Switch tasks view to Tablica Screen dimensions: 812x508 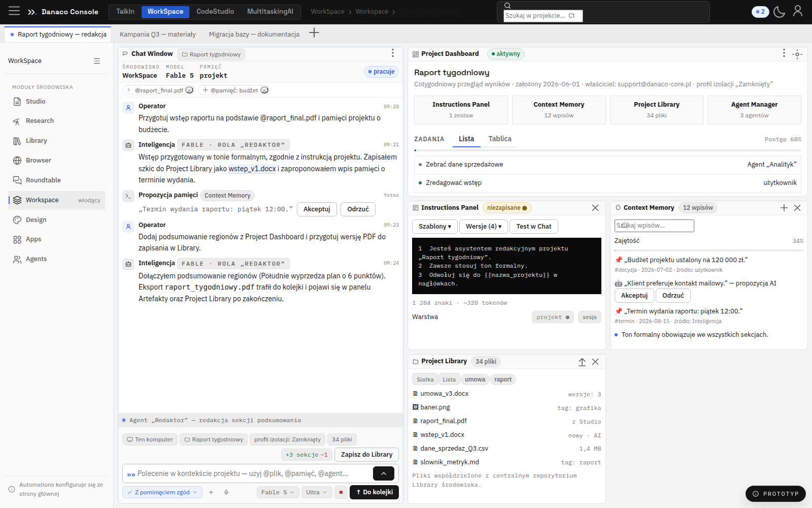pyautogui.click(x=500, y=139)
